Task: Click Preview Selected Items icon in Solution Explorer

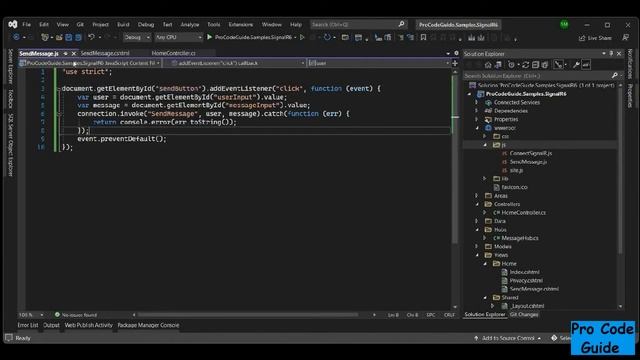Action: (x=586, y=65)
